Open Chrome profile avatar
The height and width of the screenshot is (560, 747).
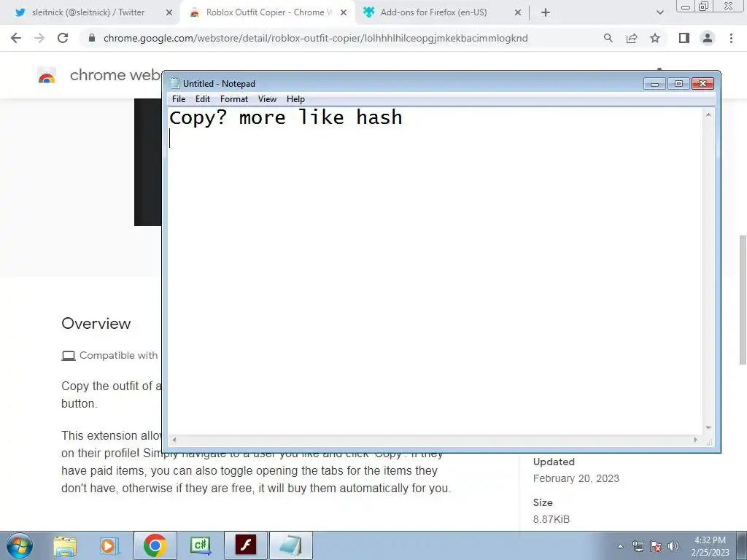(708, 38)
